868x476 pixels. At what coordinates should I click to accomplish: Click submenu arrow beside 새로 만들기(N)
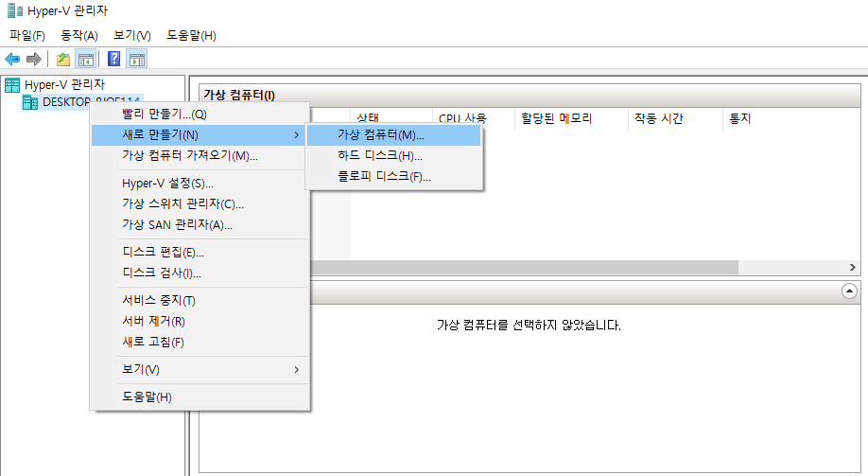coord(297,135)
